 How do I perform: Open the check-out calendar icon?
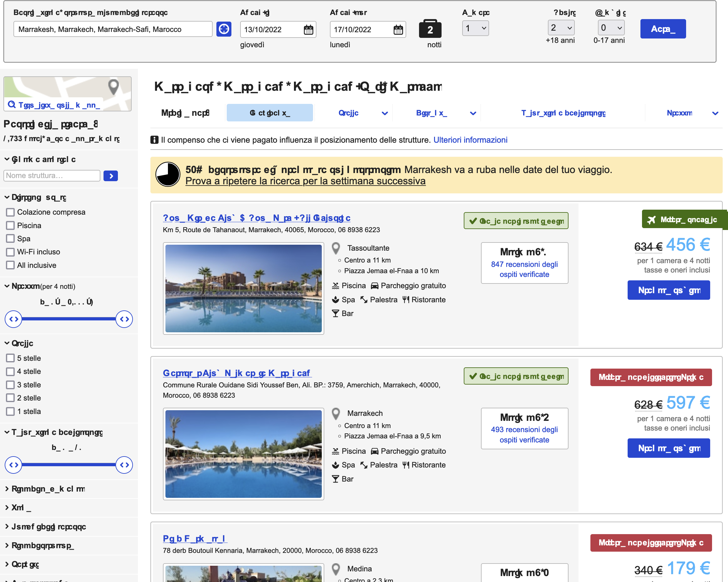coord(398,30)
